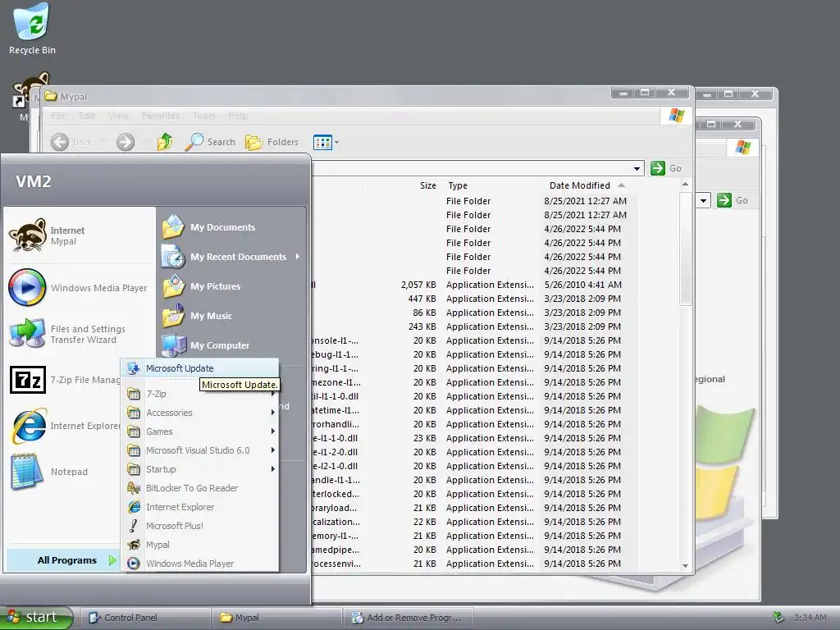Launch 7-Zip File Manager icon
This screenshot has height=630, width=840.
[x=28, y=380]
